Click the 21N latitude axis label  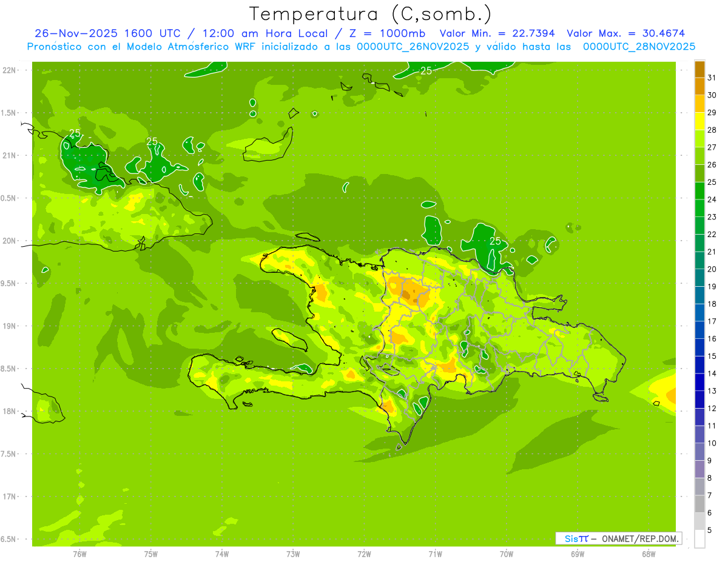[9, 155]
